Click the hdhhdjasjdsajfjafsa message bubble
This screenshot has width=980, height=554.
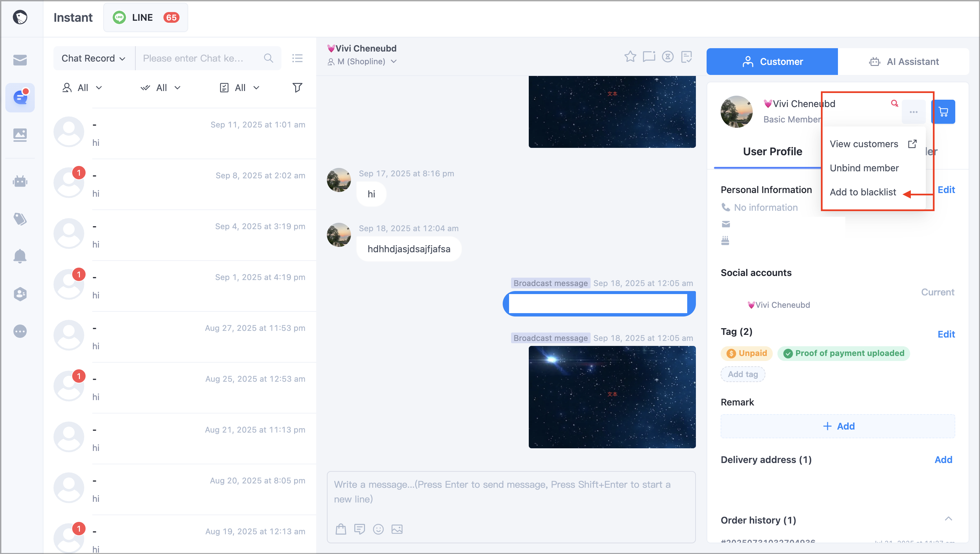[x=408, y=249]
